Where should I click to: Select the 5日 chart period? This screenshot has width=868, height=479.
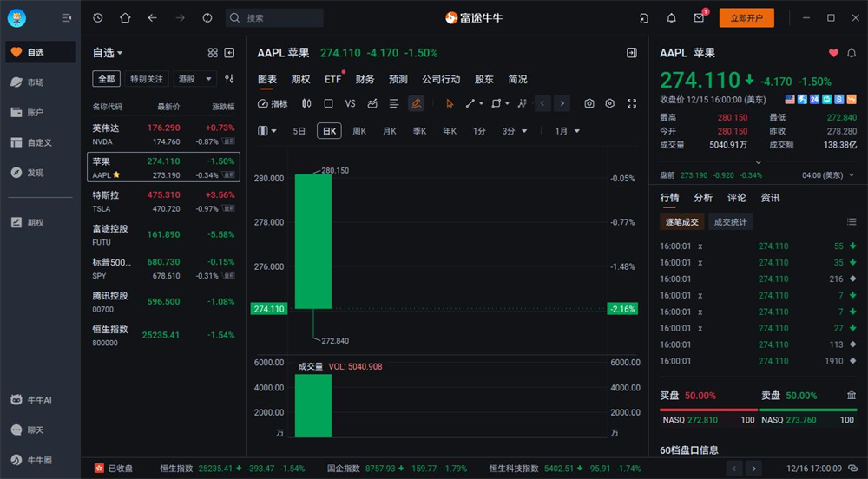pos(299,131)
